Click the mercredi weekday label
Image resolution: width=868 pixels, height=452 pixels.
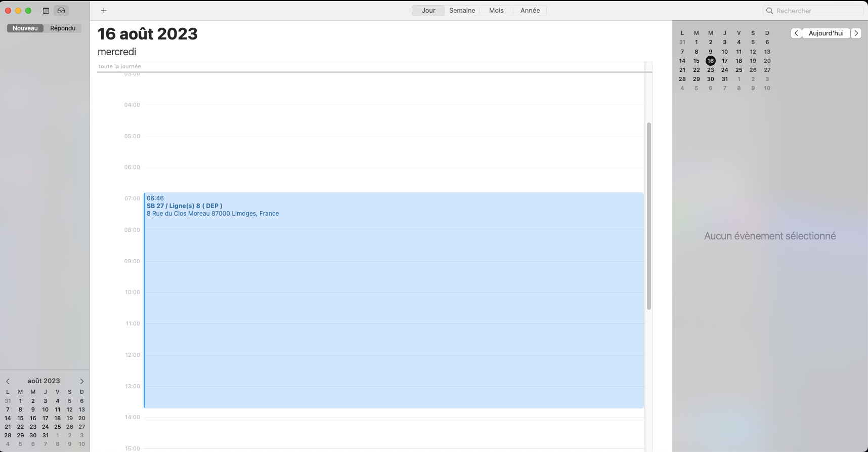pos(117,52)
